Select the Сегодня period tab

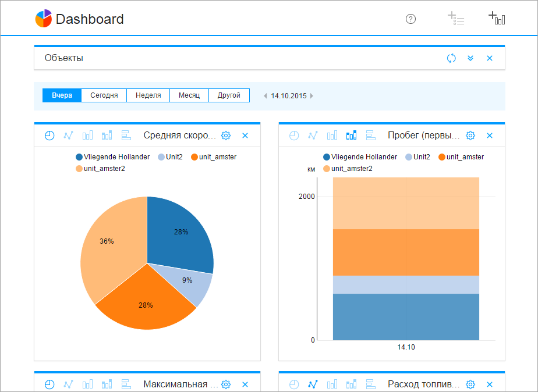(x=104, y=95)
